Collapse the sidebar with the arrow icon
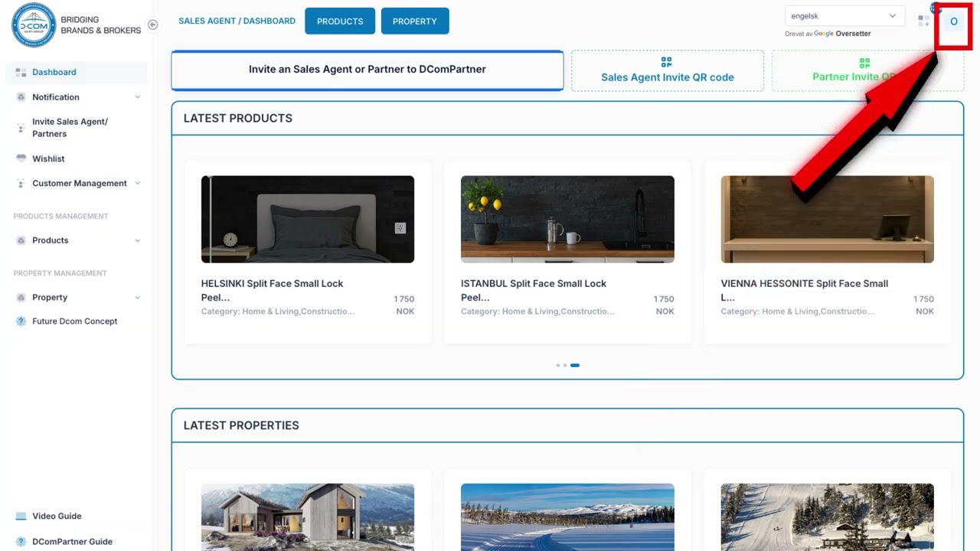The width and height of the screenshot is (980, 551). point(152,24)
